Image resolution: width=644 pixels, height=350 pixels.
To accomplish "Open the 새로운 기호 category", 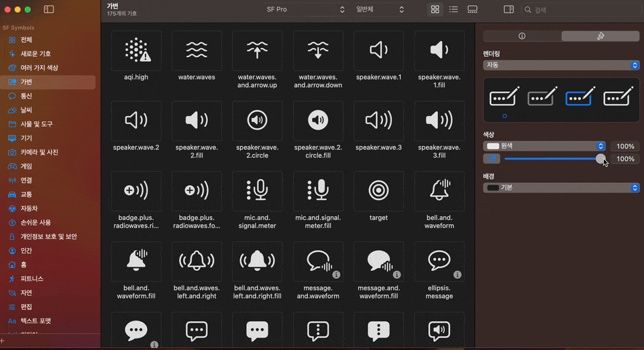I will coord(48,54).
